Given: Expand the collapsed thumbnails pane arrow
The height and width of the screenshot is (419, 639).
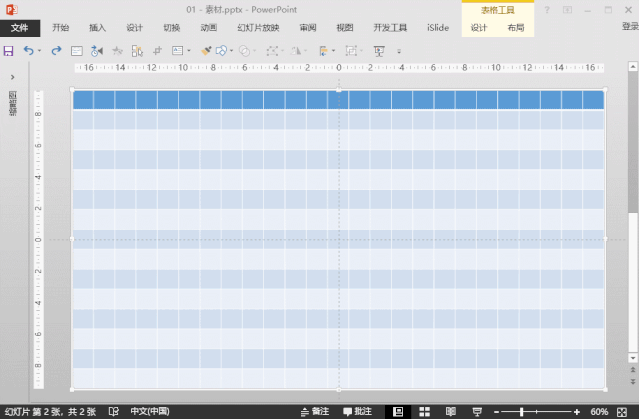Looking at the screenshot, I should [11, 77].
